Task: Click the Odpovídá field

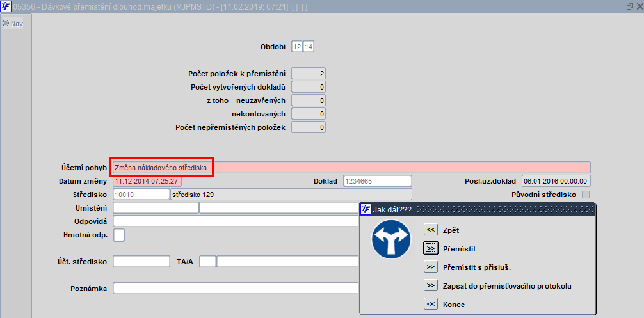Action: [x=236, y=221]
